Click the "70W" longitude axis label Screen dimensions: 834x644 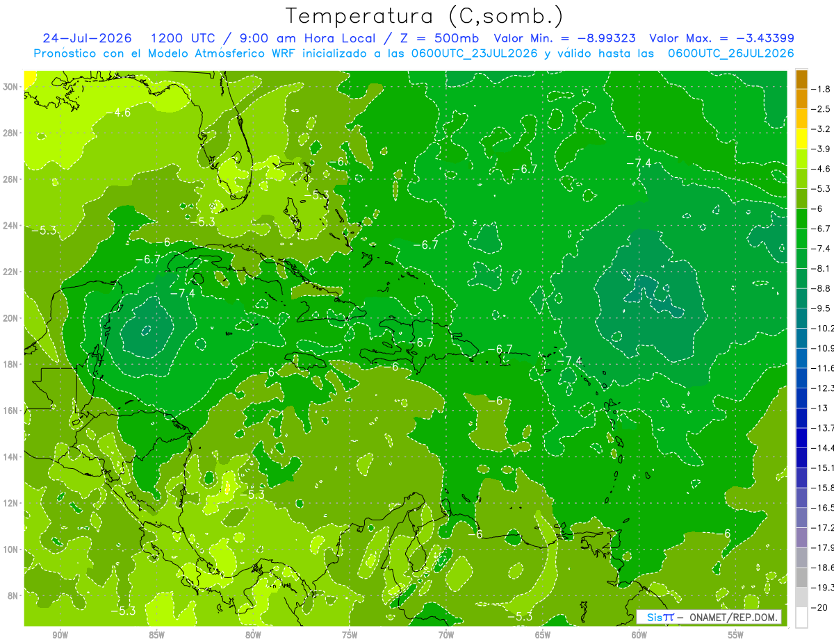coord(446,635)
